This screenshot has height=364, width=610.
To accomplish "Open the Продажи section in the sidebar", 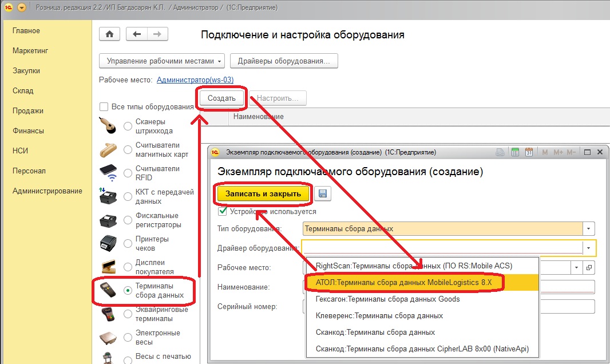I will 28,111.
